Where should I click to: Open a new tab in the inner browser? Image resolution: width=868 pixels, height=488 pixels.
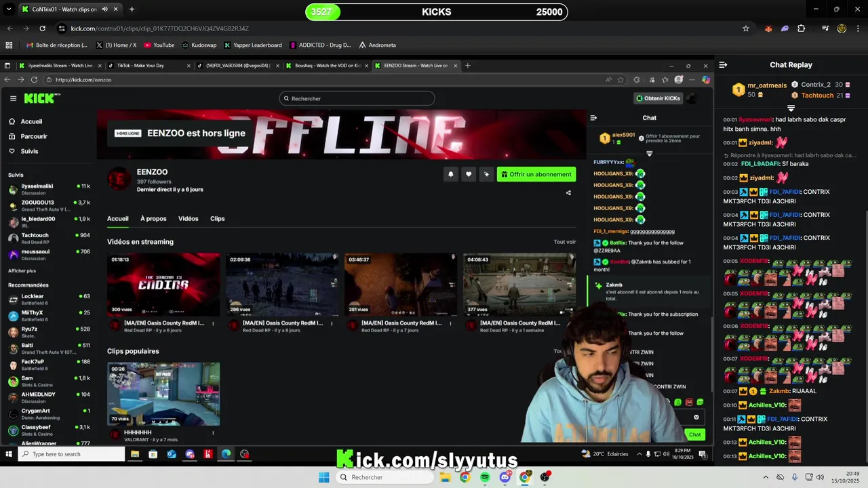click(x=467, y=66)
